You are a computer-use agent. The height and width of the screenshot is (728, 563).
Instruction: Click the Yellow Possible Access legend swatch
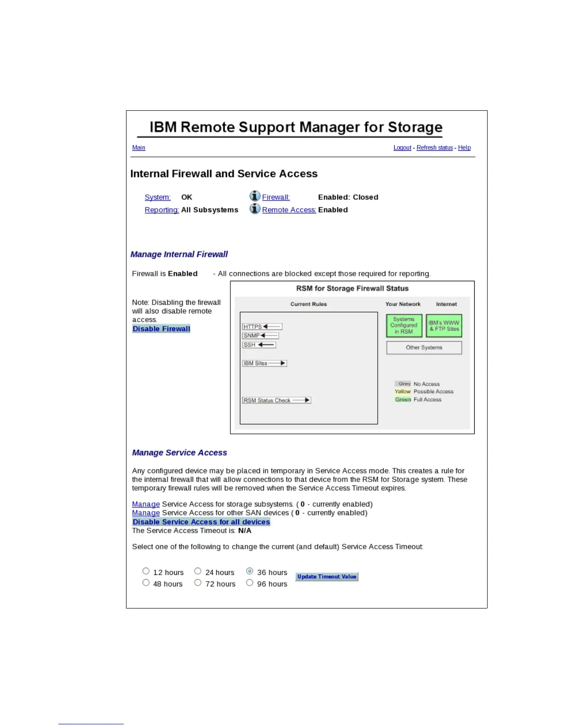[x=403, y=392]
